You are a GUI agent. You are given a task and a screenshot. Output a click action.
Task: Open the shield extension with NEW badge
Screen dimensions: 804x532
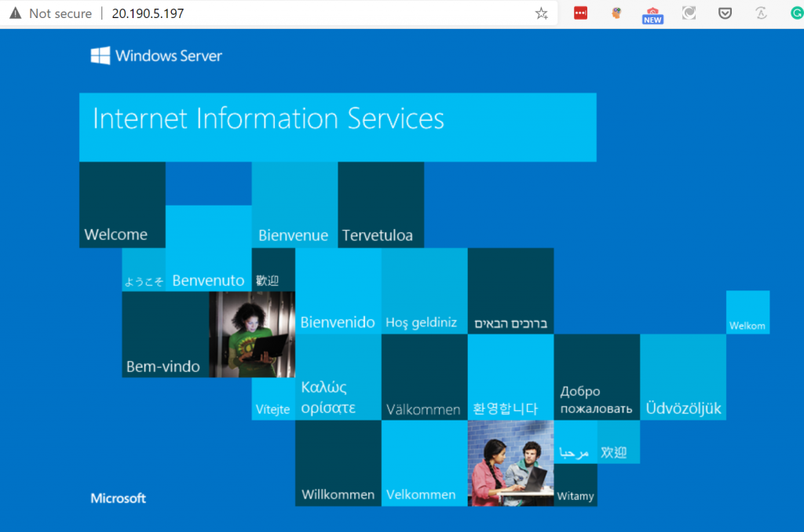[652, 15]
